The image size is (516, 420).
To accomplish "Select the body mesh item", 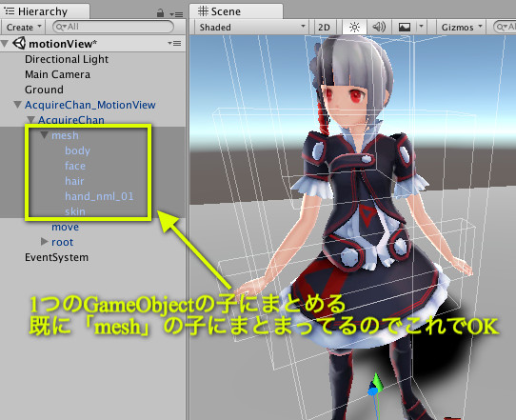I will (x=77, y=150).
